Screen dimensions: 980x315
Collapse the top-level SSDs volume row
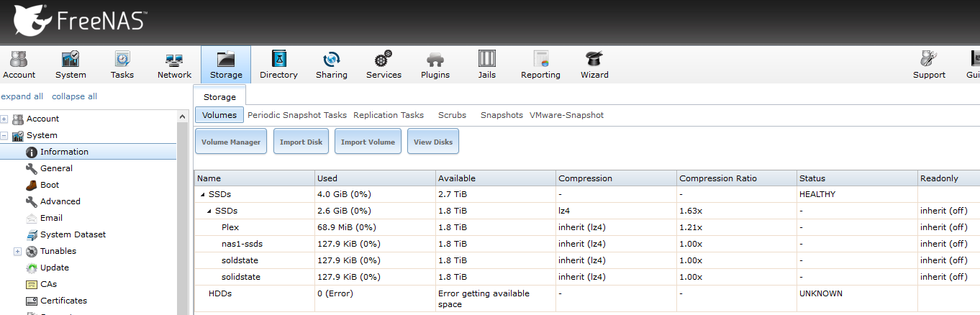tap(202, 194)
